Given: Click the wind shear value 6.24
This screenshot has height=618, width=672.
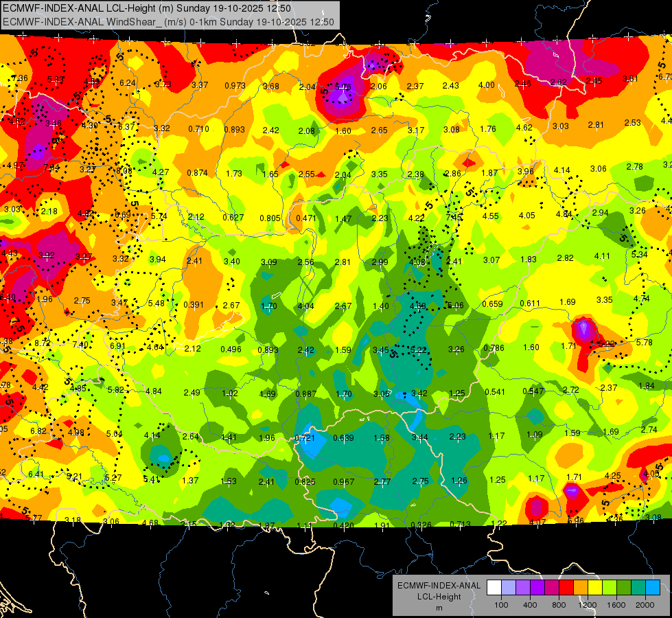Looking at the screenshot, I should [x=127, y=83].
